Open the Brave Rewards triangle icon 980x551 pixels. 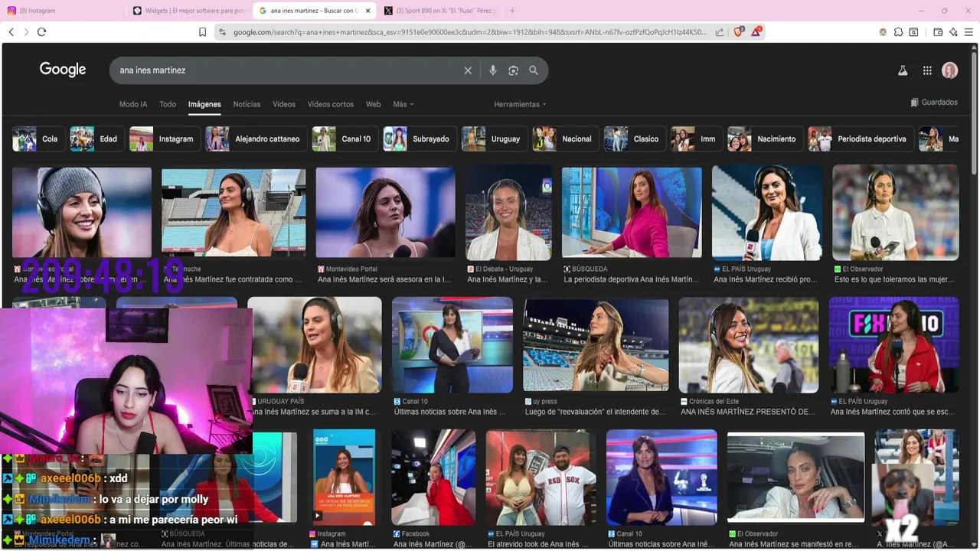pos(756,31)
